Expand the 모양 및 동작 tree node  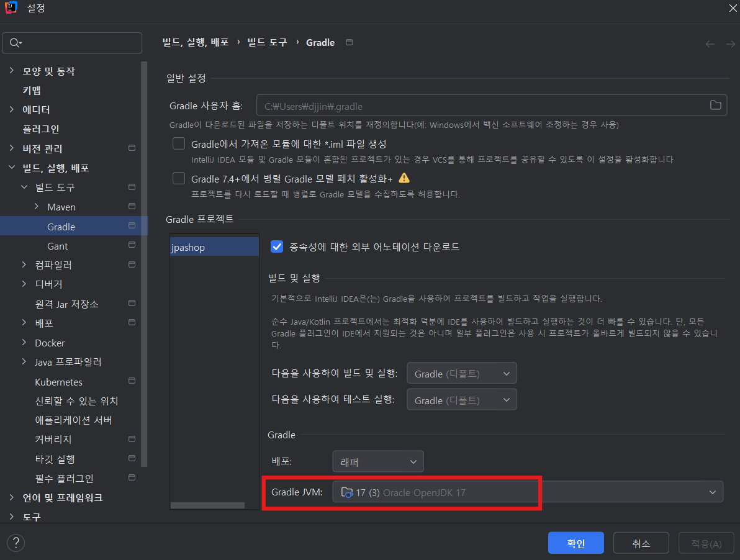tap(12, 71)
